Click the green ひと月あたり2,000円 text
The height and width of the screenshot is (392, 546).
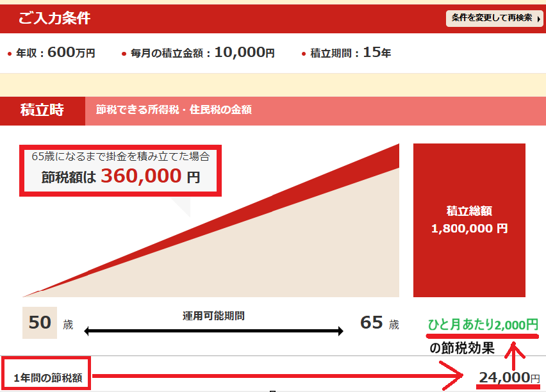point(483,325)
